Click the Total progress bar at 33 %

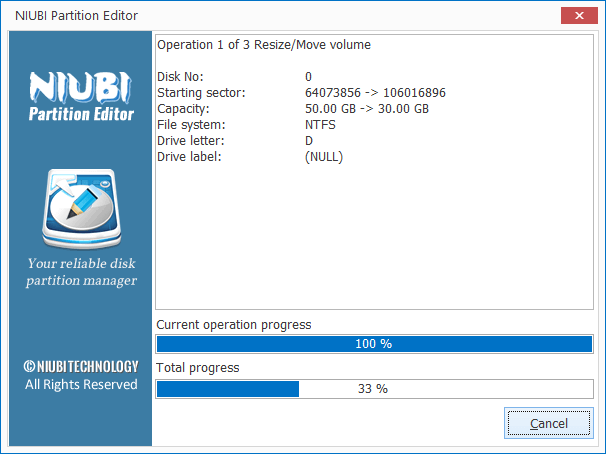coord(374,389)
